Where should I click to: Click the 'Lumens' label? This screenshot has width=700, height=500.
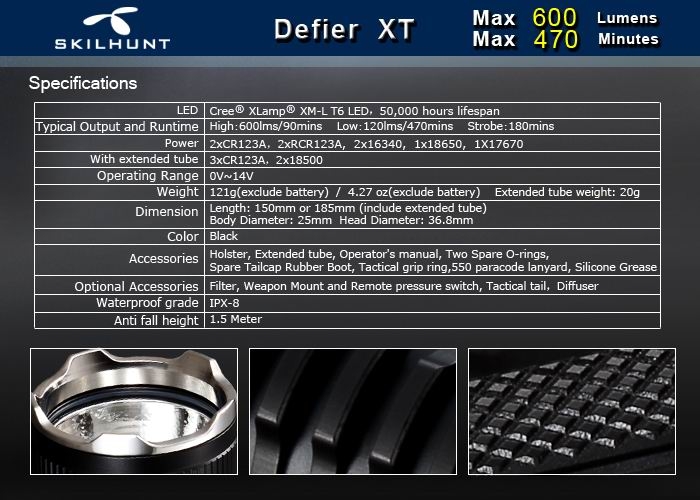[627, 18]
